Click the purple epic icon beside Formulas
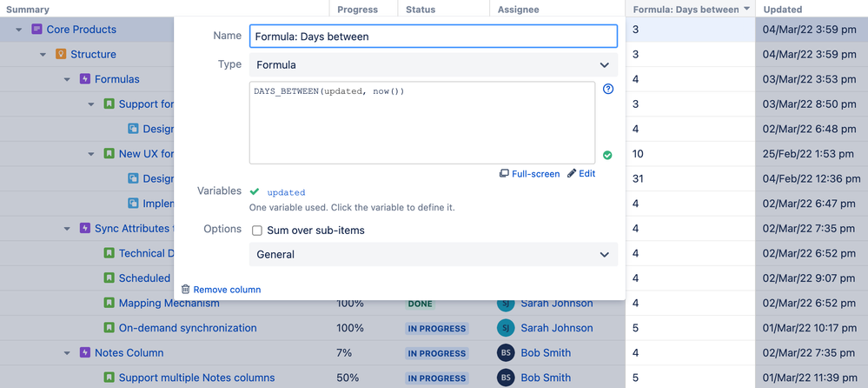 84,79
